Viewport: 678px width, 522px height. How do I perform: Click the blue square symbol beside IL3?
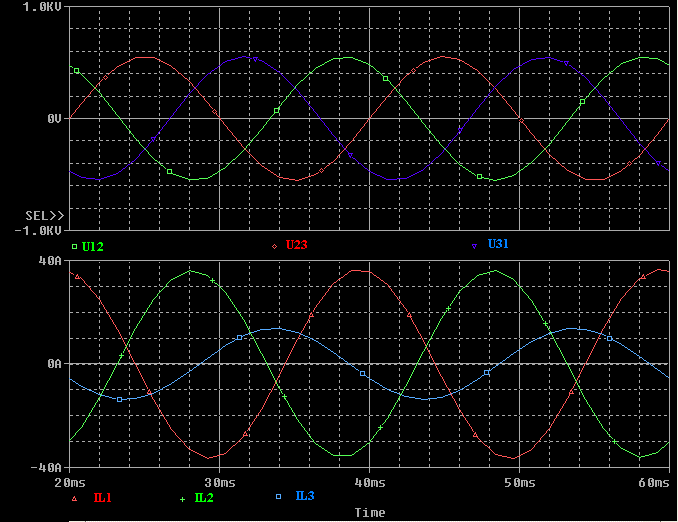278,496
